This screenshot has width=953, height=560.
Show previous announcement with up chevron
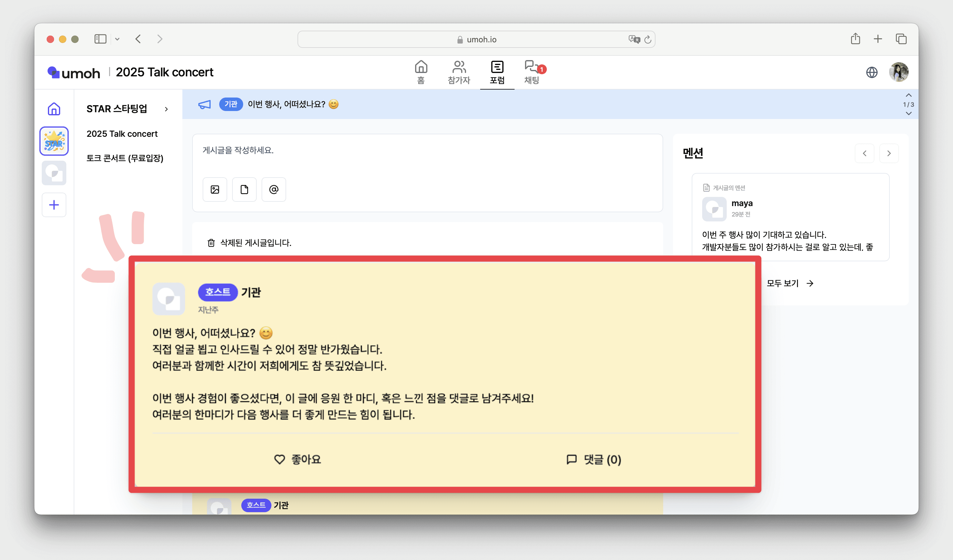(908, 95)
